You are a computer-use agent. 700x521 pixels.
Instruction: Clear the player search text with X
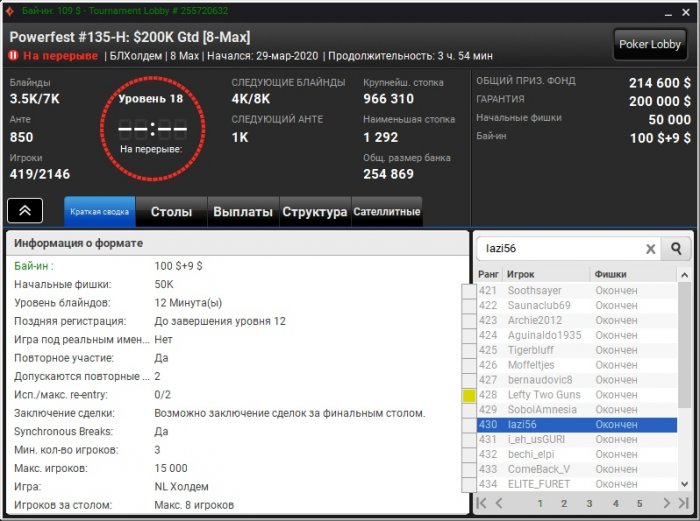(x=651, y=249)
